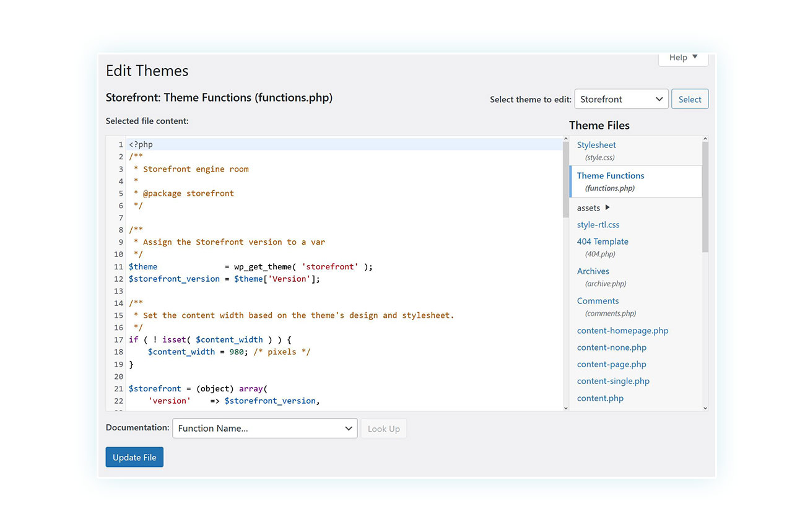Open the Storefront theme selector dropdown
Image resolution: width=805 pixels, height=532 pixels.
pos(621,99)
